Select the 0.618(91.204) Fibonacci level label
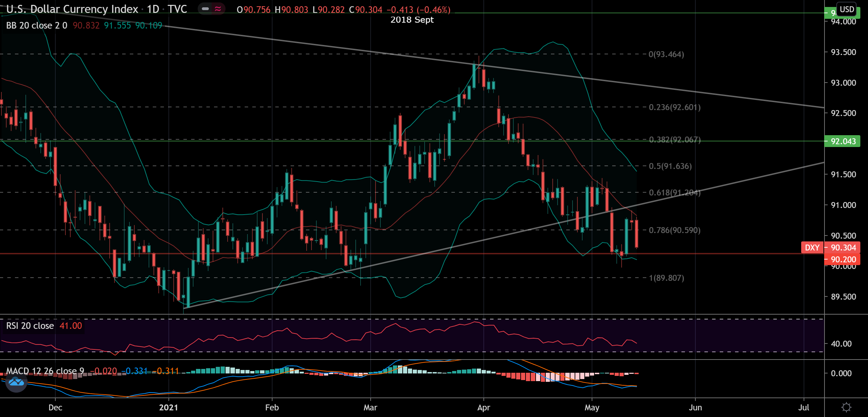868x417 pixels. click(x=674, y=193)
